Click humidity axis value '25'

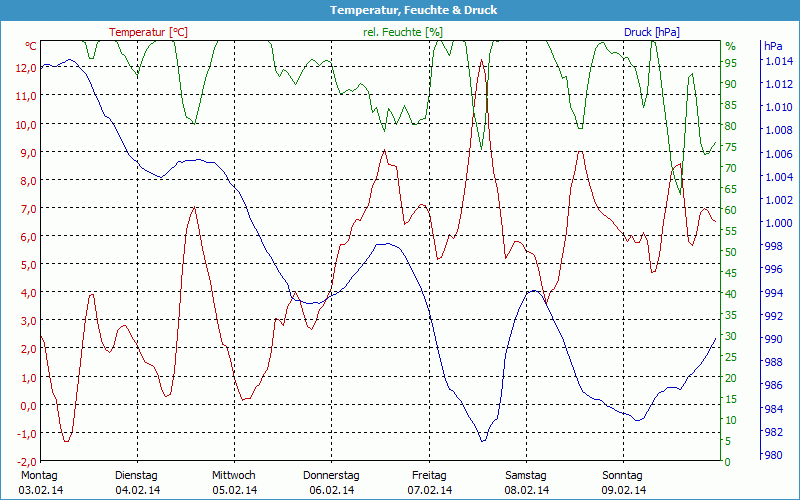[731, 357]
